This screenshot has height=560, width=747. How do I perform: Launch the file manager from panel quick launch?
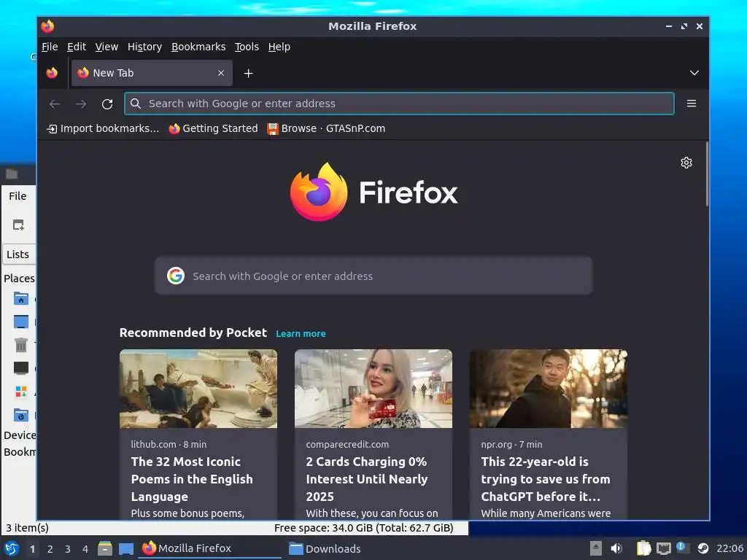(105, 548)
